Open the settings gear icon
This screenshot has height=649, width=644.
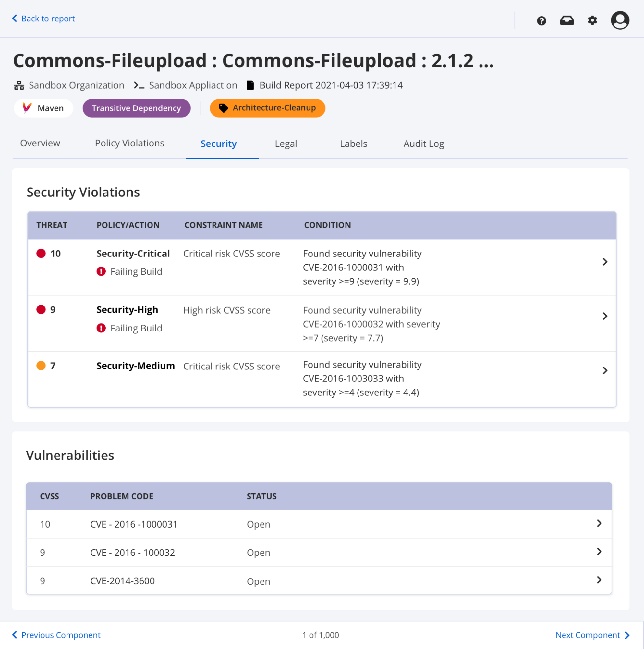[592, 20]
